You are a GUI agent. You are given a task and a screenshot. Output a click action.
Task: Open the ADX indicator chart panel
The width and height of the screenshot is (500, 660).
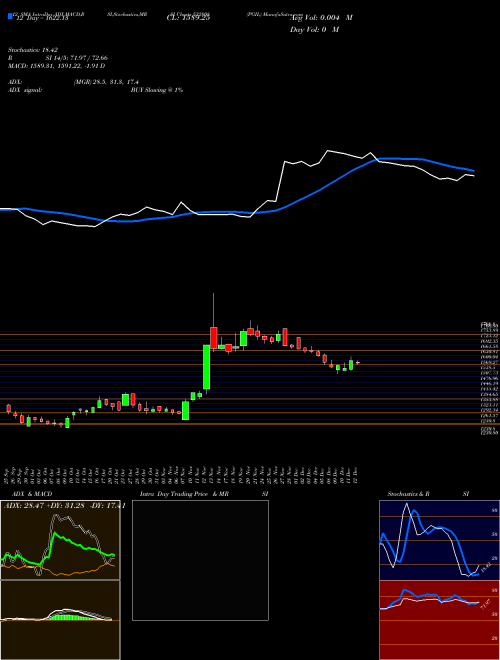(x=60, y=540)
